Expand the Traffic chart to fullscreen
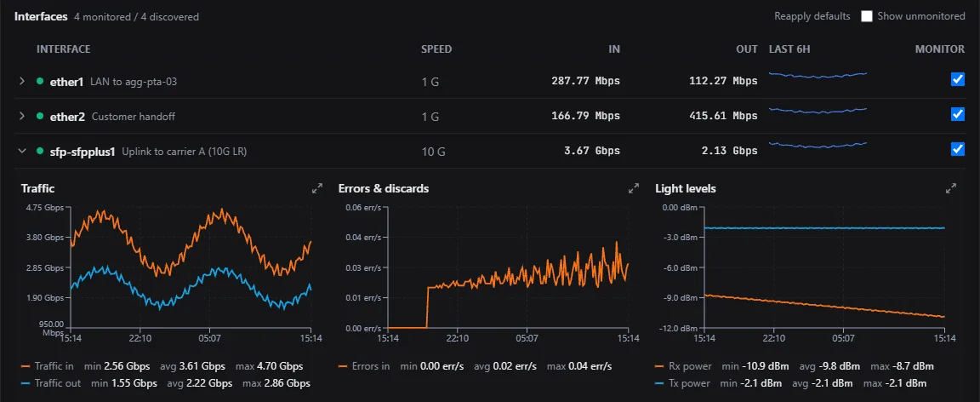This screenshot has width=980, height=402. tap(316, 188)
